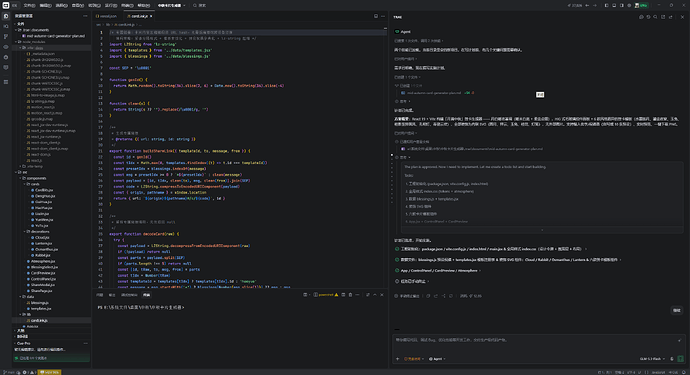Kill terminal with the trash icon

tap(351, 295)
